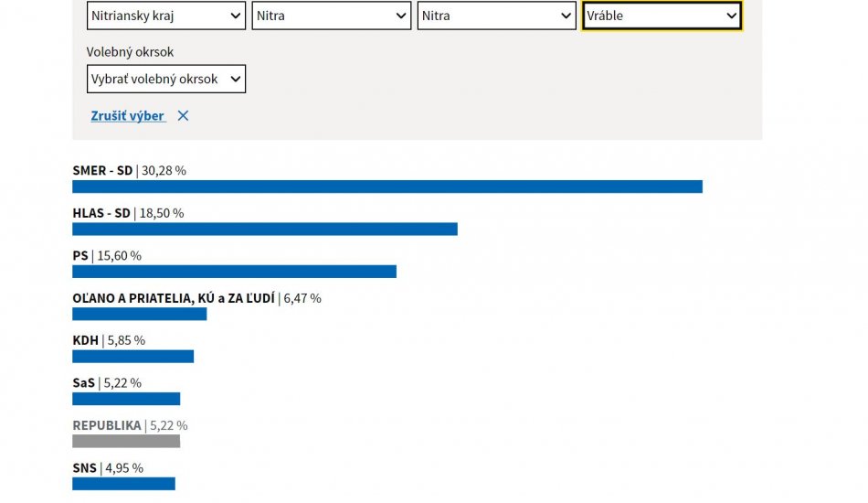Open the Nitriansky kraj region dropdown

tap(166, 16)
